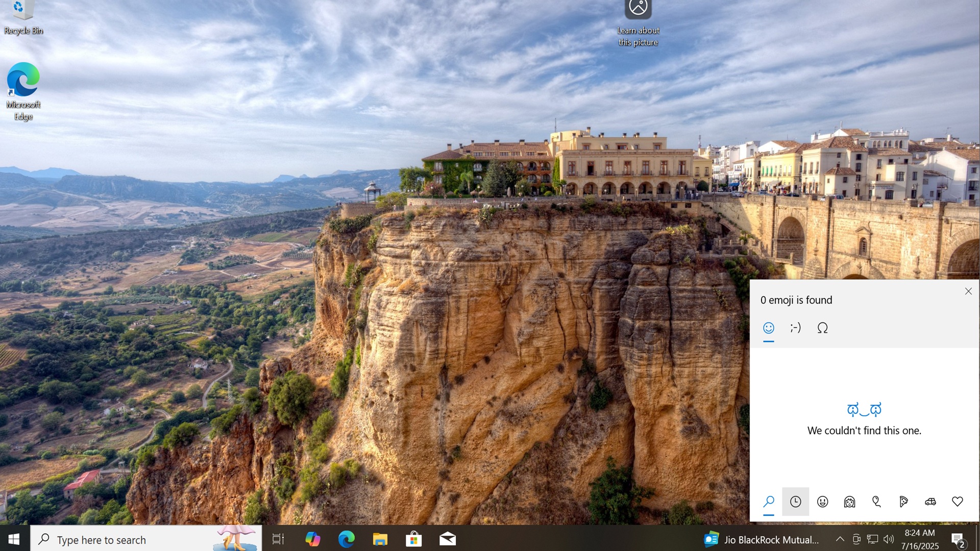Switch to the Kaomoji tab
The width and height of the screenshot is (980, 551).
pyautogui.click(x=795, y=328)
